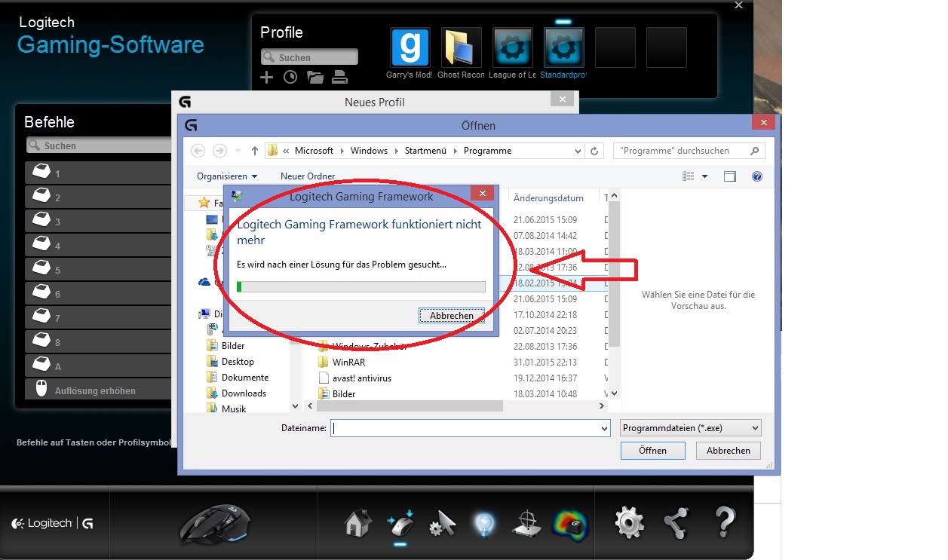Select command A in Befehle list
The height and width of the screenshot is (560, 948).
99,366
